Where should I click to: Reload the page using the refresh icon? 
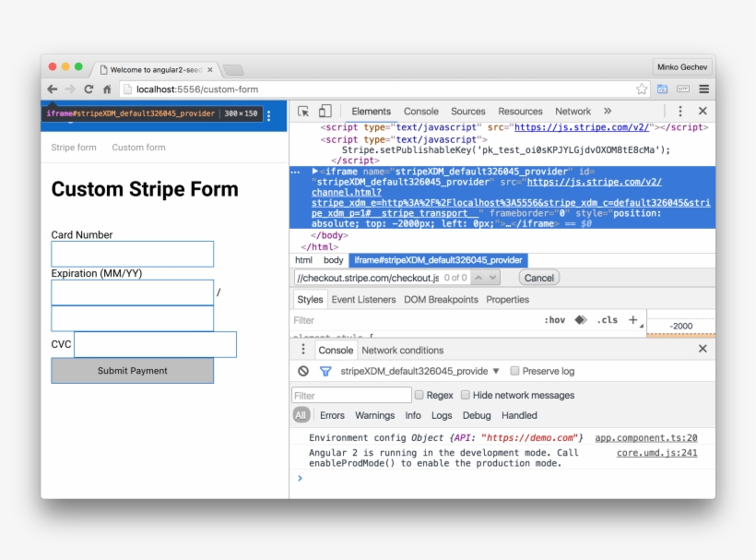[x=89, y=89]
